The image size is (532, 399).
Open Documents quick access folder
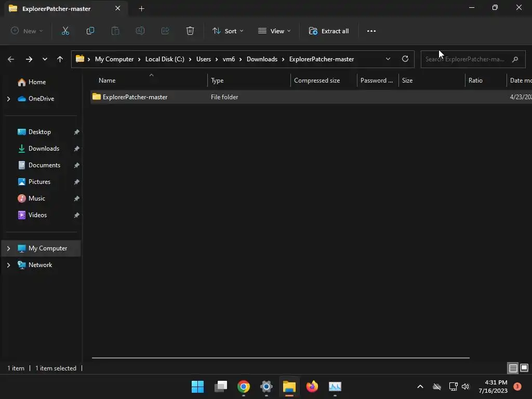(x=45, y=165)
